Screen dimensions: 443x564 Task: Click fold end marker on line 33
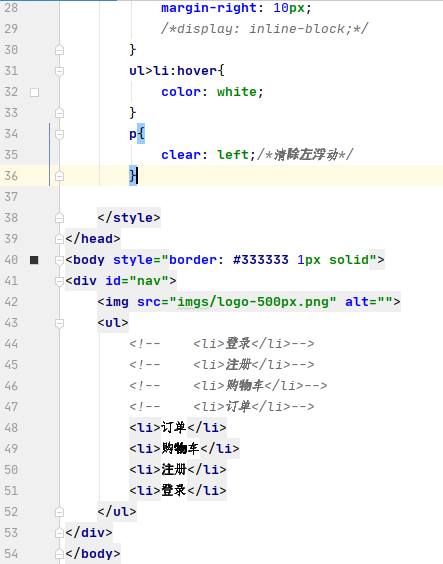pos(59,113)
